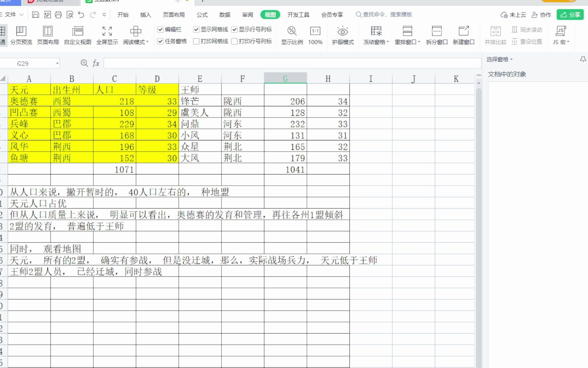Click the 查找命令 search box
588x368 pixels.
pyautogui.click(x=384, y=14)
